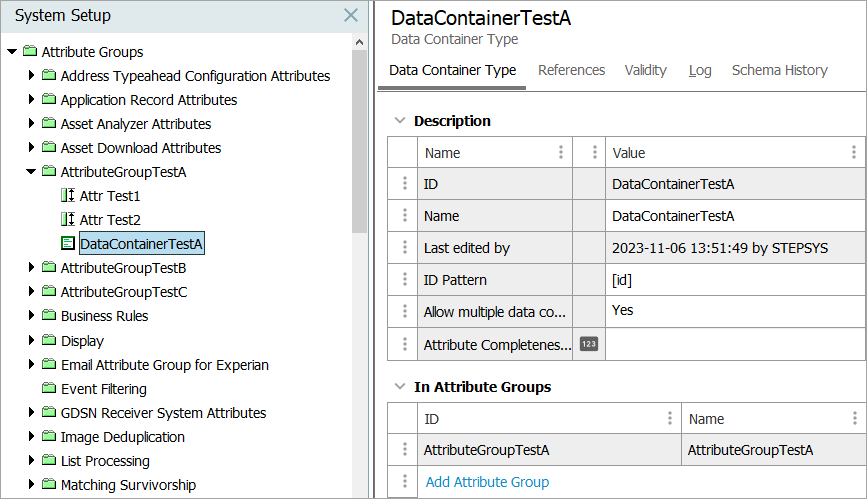Open the Schema History tab
The image size is (867, 499).
click(x=779, y=70)
